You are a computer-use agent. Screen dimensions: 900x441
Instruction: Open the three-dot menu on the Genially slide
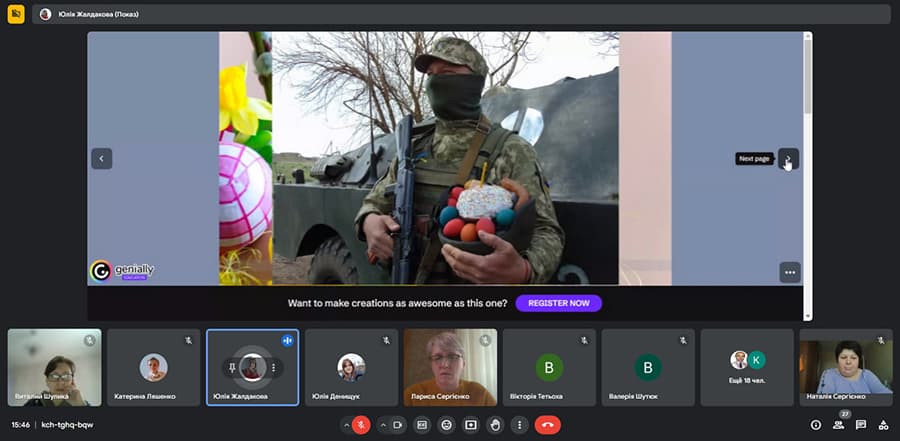click(790, 272)
